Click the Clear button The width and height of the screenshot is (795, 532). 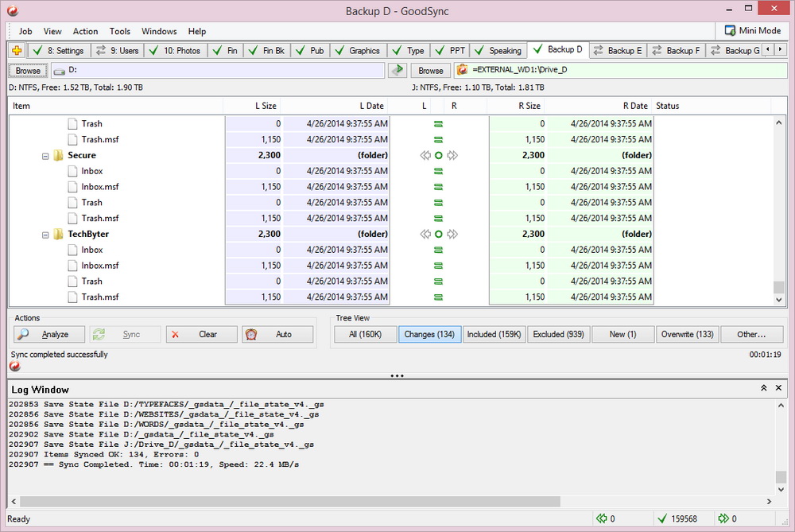[201, 334]
